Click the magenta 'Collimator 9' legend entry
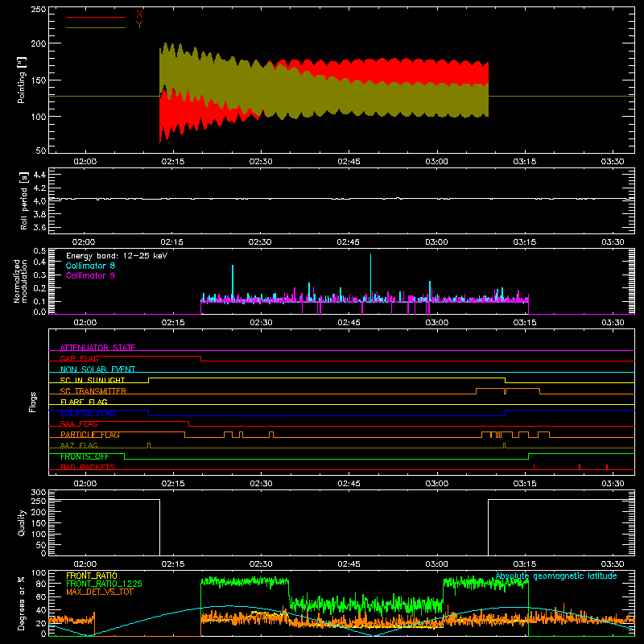This screenshot has width=644, height=644. tap(90, 275)
